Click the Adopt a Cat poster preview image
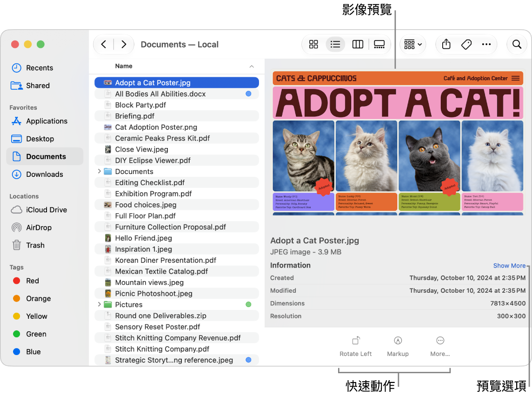 (398, 143)
